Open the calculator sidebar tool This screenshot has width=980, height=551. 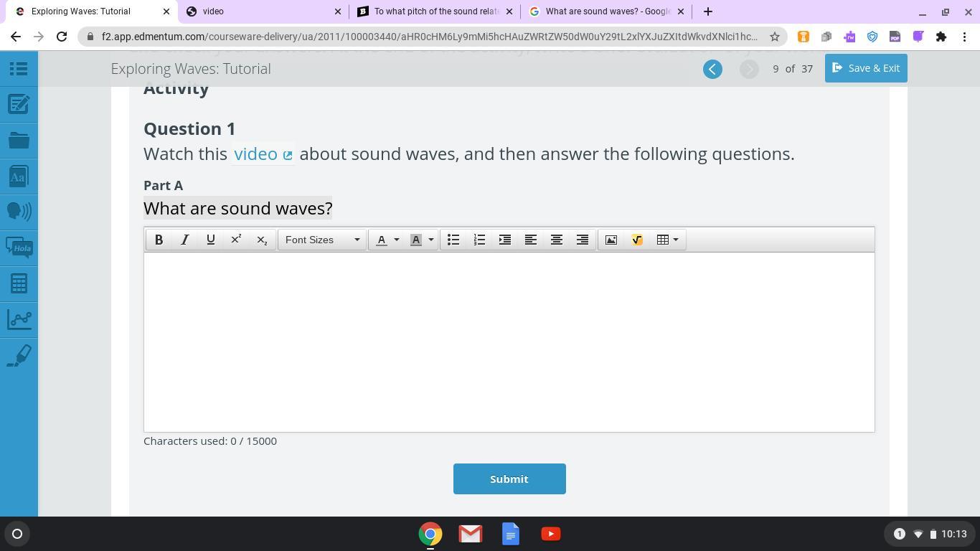pyautogui.click(x=19, y=283)
